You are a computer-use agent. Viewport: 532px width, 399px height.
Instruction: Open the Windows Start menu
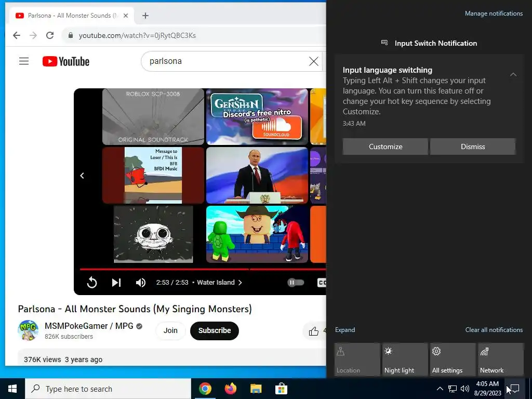(12, 389)
